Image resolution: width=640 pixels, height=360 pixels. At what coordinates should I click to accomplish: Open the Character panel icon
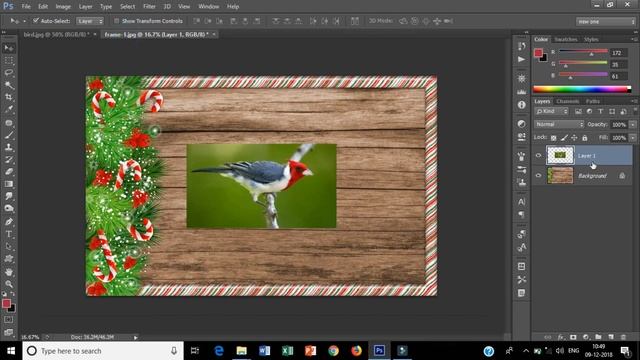[522, 202]
